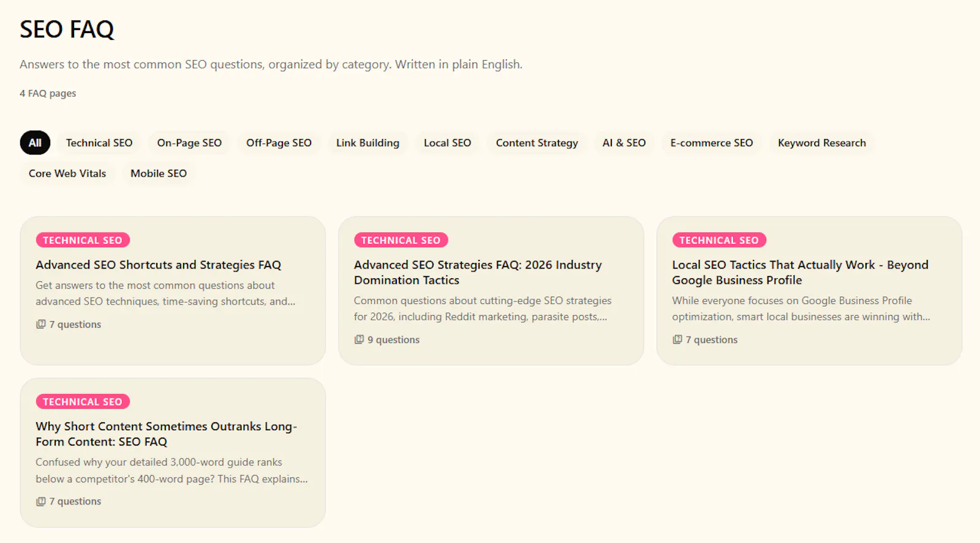Viewport: 980px width, 543px height.
Task: Filter by Keyword Research category
Action: click(821, 143)
